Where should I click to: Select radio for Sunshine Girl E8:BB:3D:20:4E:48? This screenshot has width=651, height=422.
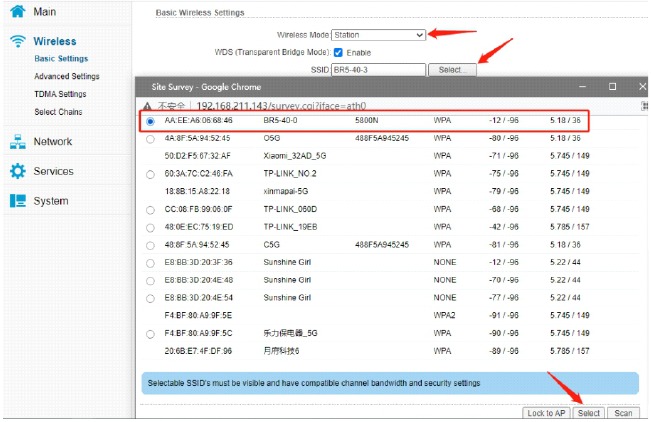click(150, 281)
